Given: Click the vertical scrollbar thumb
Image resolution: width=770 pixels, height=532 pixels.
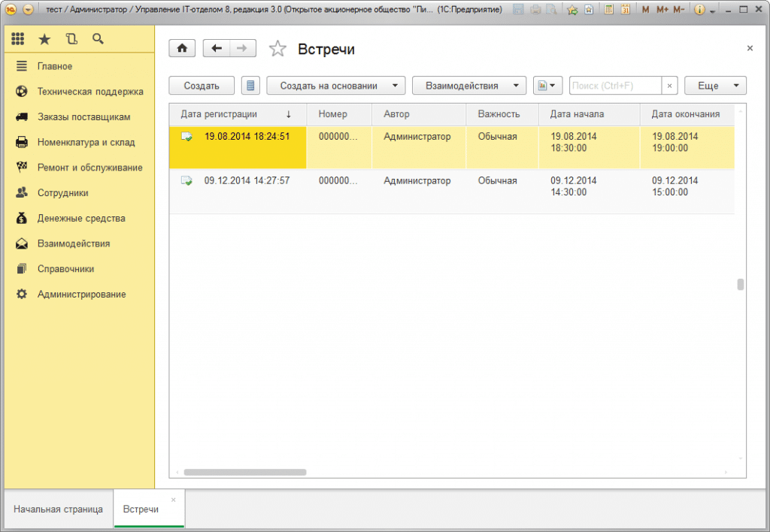Looking at the screenshot, I should (741, 284).
